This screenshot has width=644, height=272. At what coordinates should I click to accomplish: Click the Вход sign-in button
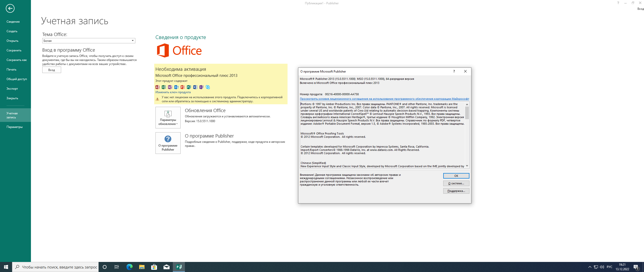52,70
